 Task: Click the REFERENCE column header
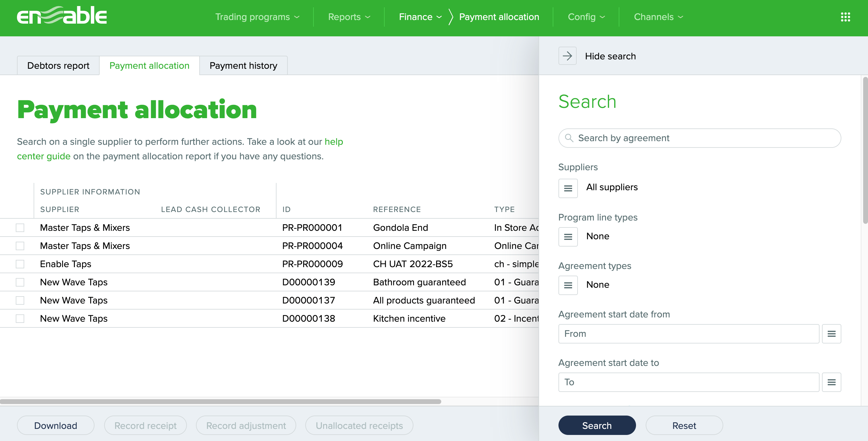pyautogui.click(x=397, y=210)
